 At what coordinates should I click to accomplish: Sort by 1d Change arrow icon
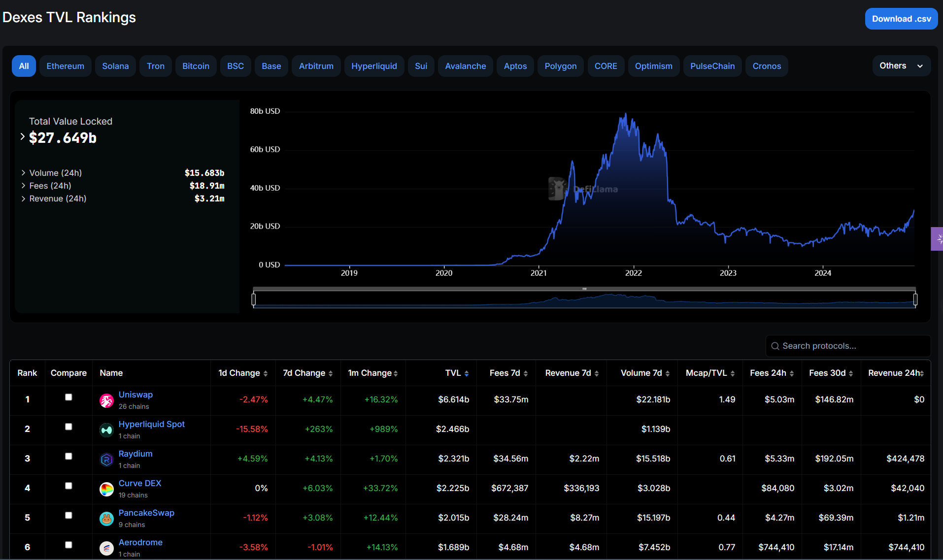coord(266,374)
